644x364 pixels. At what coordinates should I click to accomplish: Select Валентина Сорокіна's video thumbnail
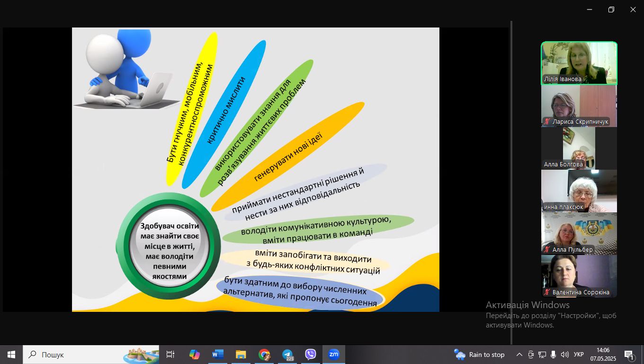(579, 276)
